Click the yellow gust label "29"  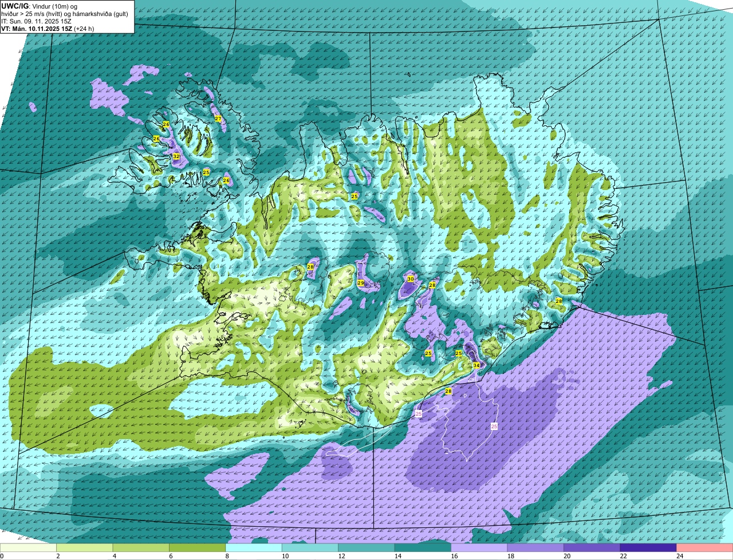pos(360,283)
